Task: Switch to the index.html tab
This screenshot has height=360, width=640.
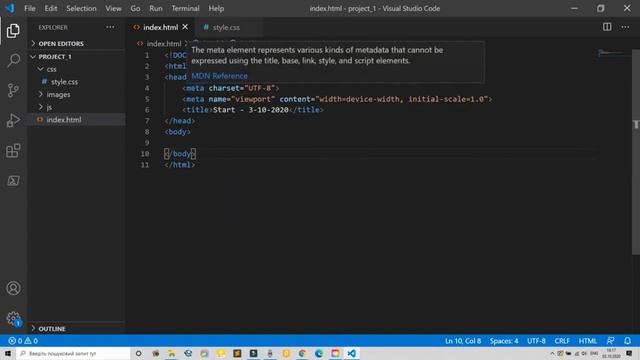Action: click(x=161, y=27)
